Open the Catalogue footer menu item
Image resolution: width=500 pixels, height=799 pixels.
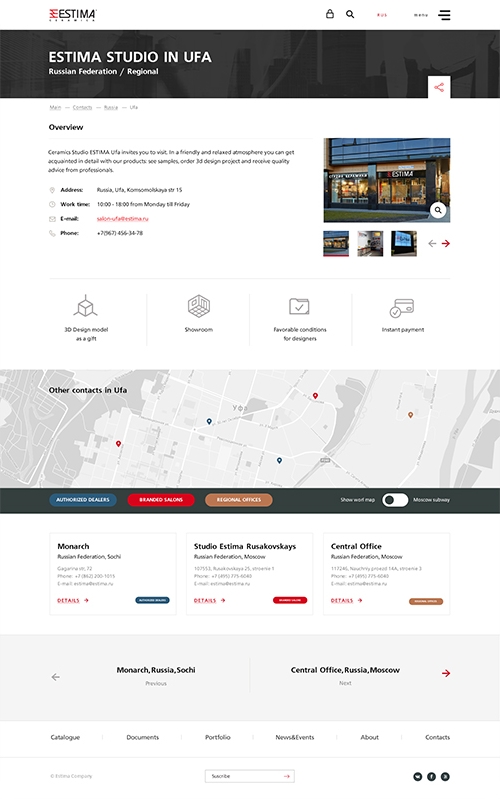[65, 737]
